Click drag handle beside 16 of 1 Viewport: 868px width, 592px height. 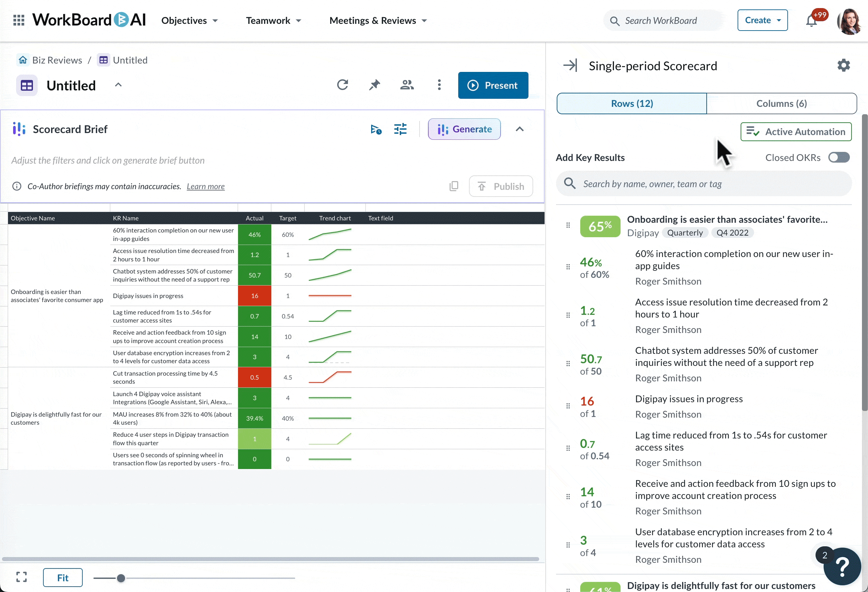568,406
